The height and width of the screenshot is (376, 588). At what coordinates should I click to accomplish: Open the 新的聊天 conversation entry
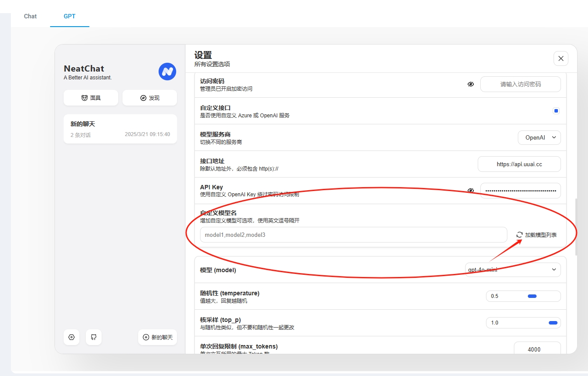pos(120,129)
